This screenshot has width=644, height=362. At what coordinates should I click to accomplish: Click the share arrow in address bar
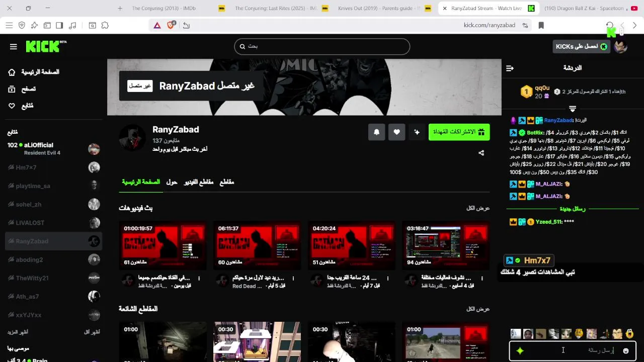pos(186,25)
